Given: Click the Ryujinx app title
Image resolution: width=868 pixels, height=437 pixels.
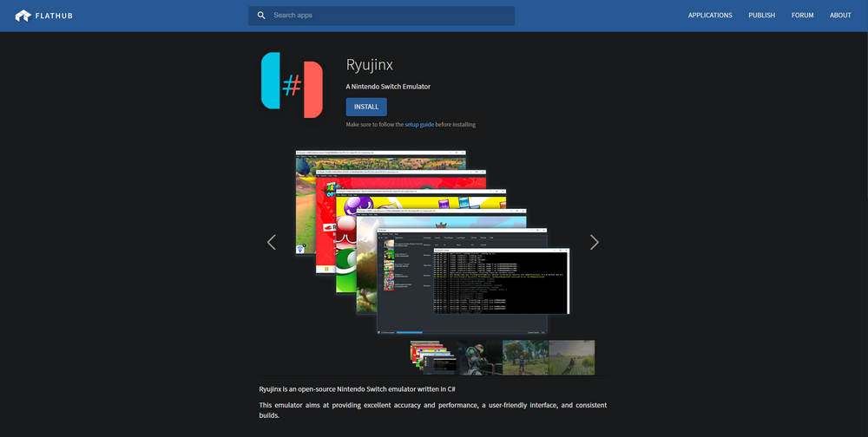Looking at the screenshot, I should tap(369, 65).
